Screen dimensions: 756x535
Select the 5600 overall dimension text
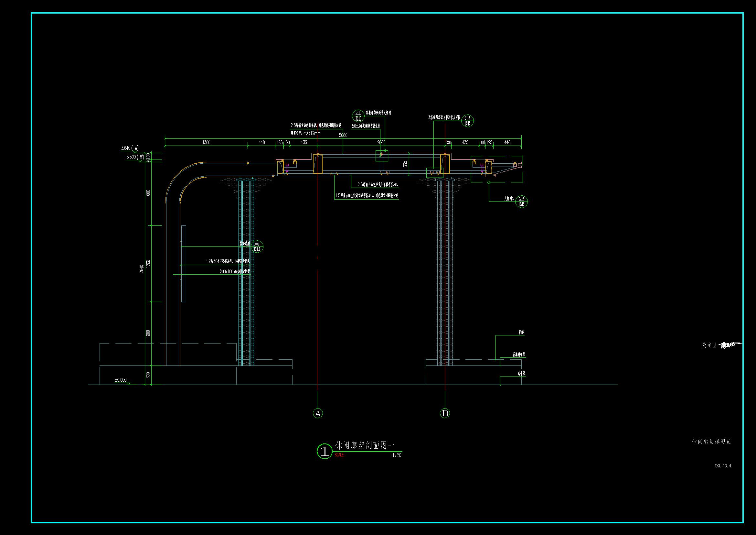click(x=343, y=135)
